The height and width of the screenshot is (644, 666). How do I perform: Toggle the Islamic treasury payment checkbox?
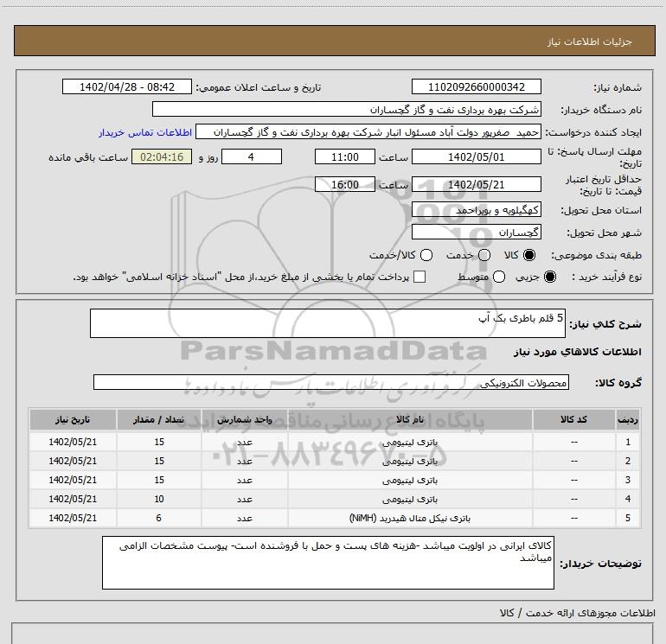point(419,277)
